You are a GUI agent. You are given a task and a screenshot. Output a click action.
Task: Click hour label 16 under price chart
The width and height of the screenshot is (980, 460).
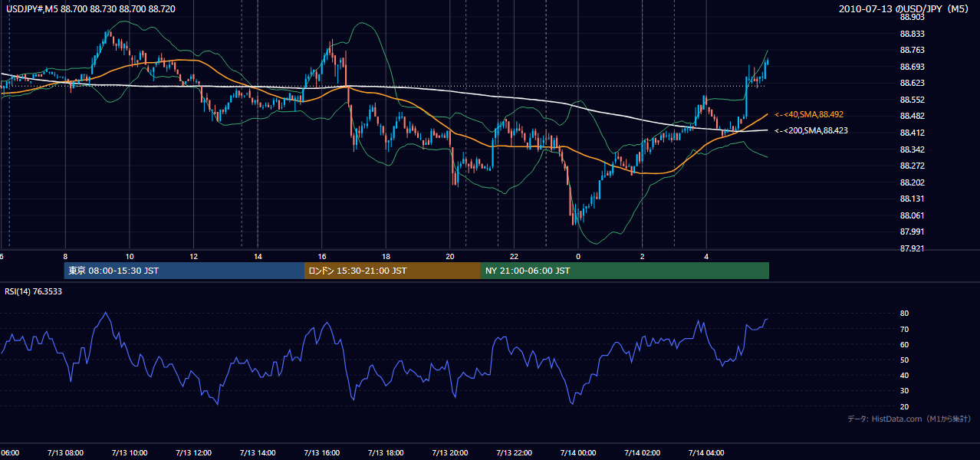(x=322, y=256)
